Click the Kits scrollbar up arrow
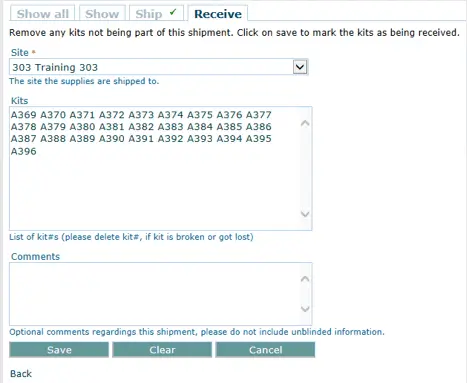 coord(305,123)
